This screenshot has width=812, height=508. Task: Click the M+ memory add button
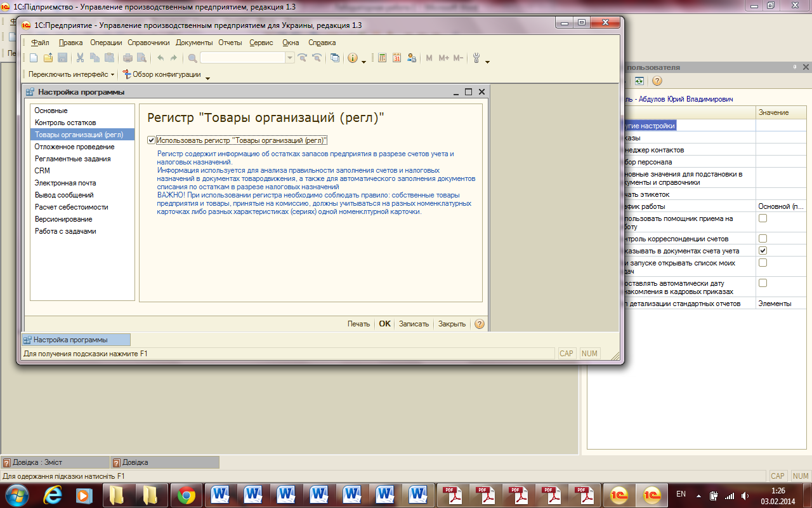pos(443,58)
